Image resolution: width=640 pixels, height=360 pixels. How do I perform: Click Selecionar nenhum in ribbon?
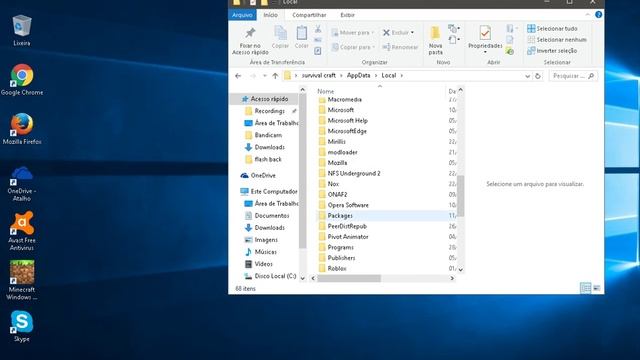click(557, 40)
